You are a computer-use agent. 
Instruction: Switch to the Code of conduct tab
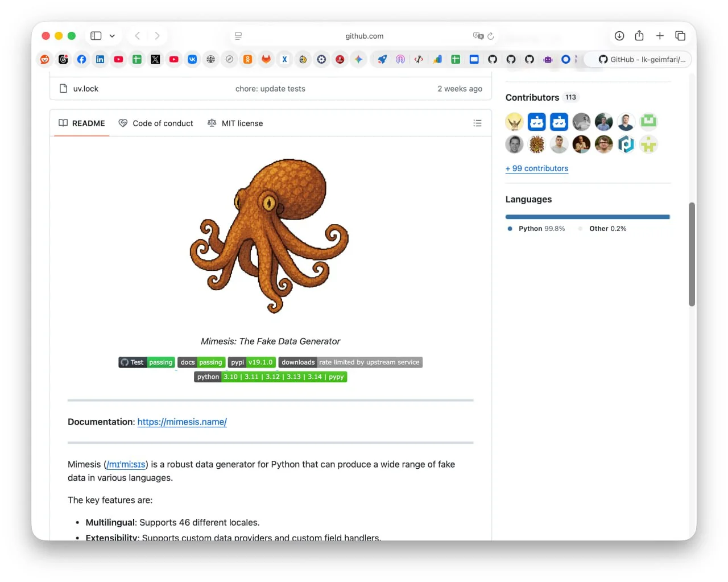(x=156, y=123)
